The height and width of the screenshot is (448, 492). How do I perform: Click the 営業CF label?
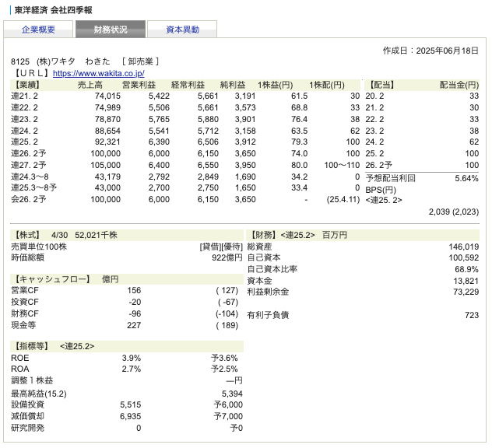[x=24, y=290]
